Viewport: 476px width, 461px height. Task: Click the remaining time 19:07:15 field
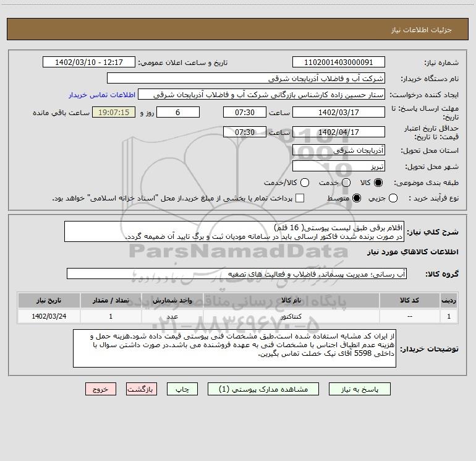click(114, 112)
